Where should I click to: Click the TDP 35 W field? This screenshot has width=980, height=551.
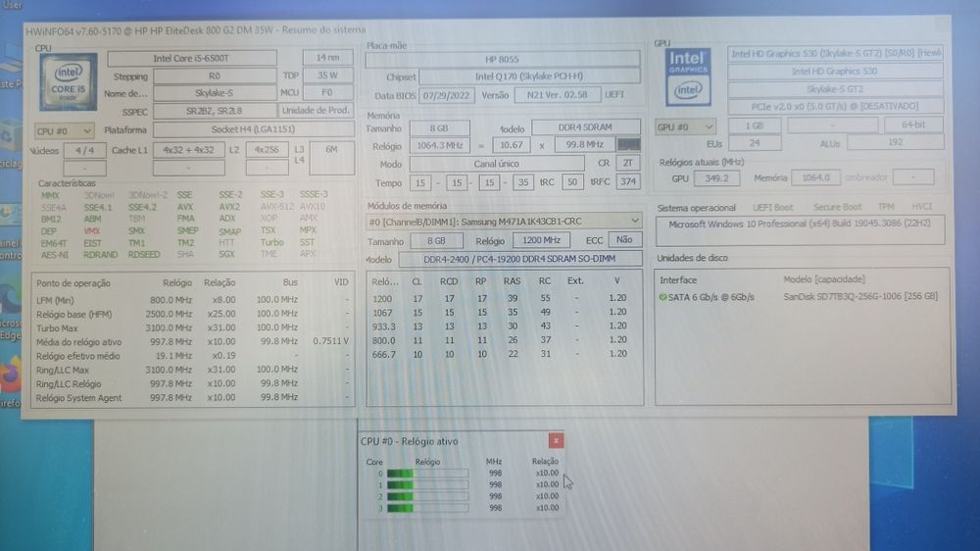tap(327, 75)
